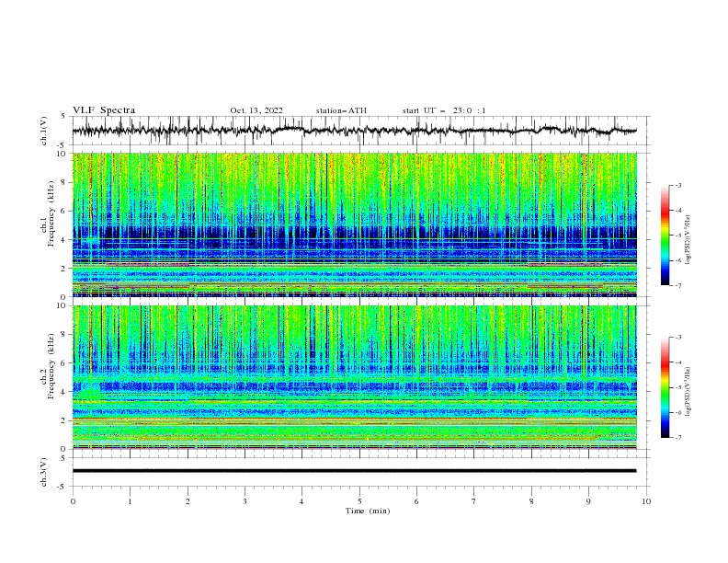Screen dimensions: 728x563
Task: Click time axis tick label '3'
Action: [x=245, y=501]
